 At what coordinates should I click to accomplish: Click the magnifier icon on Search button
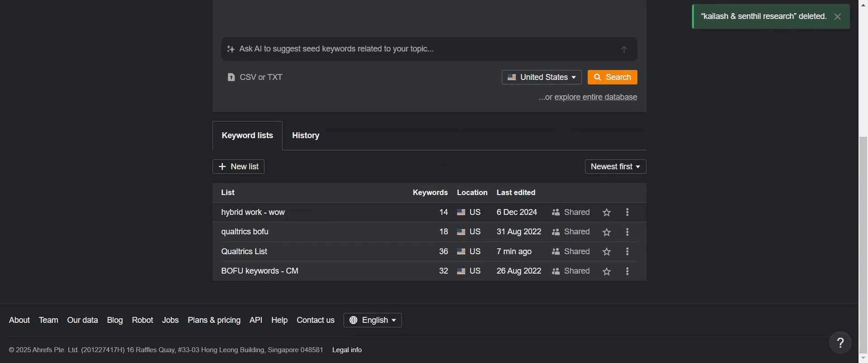coord(598,77)
